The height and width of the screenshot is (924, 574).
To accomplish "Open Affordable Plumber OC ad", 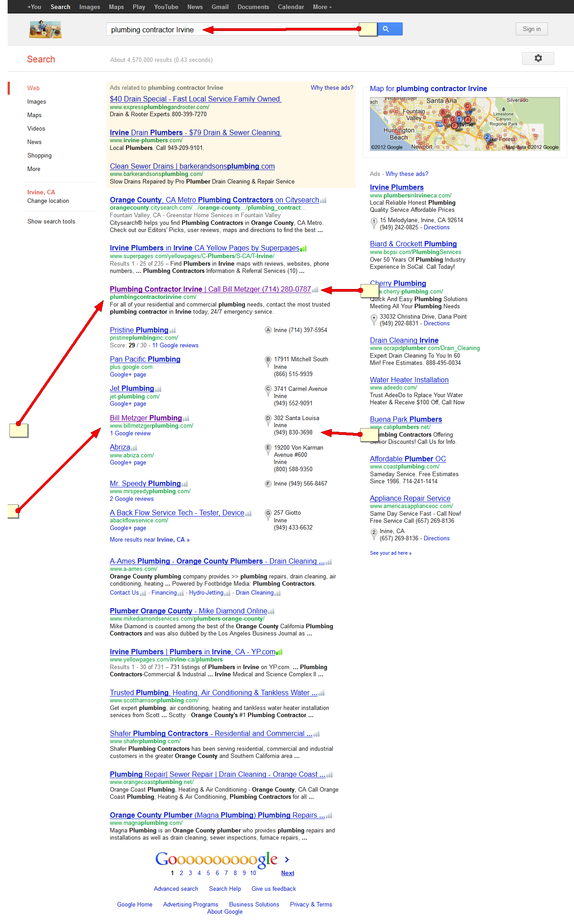I will pyautogui.click(x=408, y=459).
